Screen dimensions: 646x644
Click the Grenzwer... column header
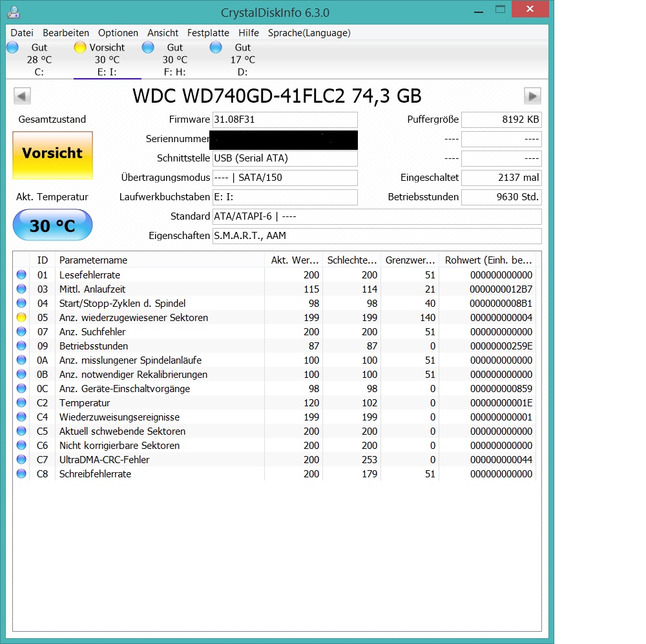pos(410,260)
